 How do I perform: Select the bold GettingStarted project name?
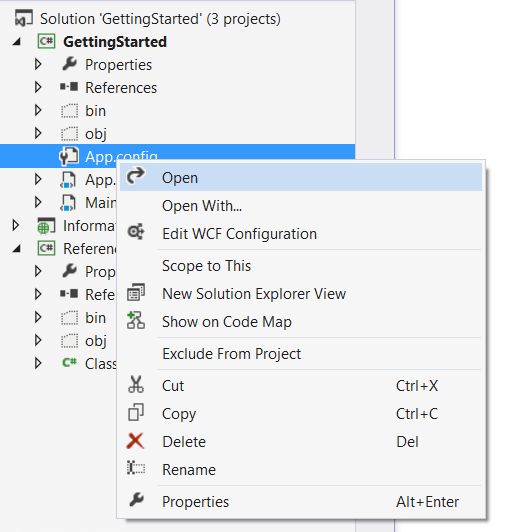click(115, 42)
